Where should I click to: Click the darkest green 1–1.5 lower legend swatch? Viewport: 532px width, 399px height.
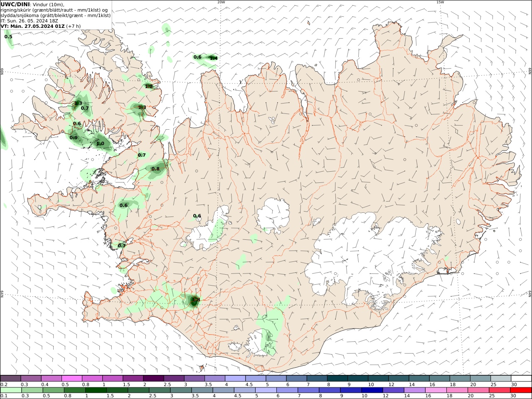[x=96, y=390]
